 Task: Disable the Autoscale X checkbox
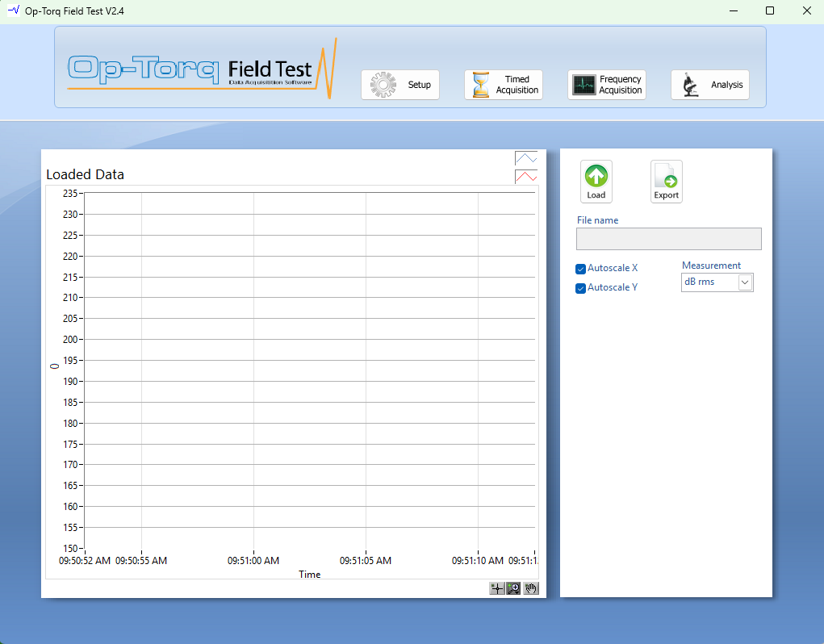pos(580,269)
